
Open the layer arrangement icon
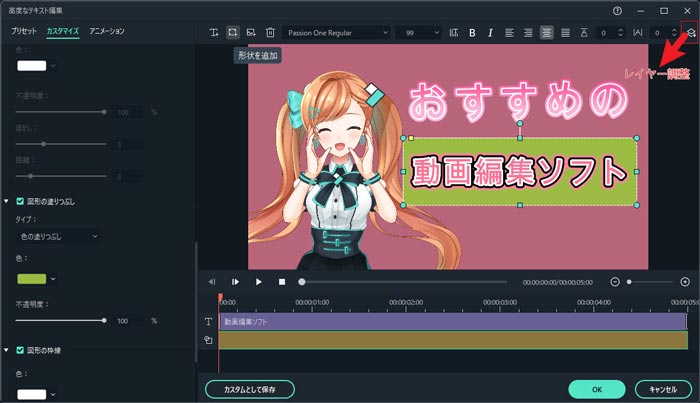690,33
